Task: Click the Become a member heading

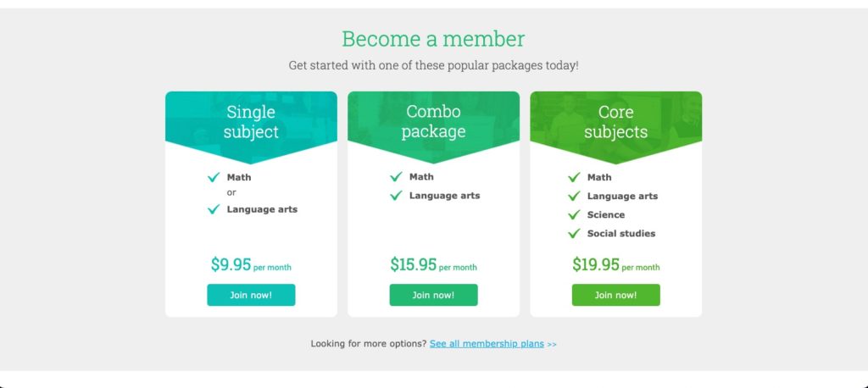Action: click(x=433, y=39)
